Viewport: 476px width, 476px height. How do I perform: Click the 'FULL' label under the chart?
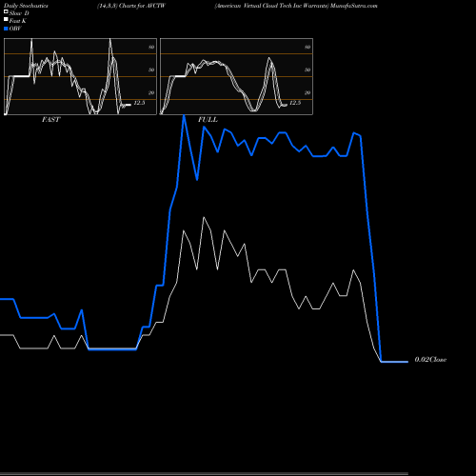208,120
